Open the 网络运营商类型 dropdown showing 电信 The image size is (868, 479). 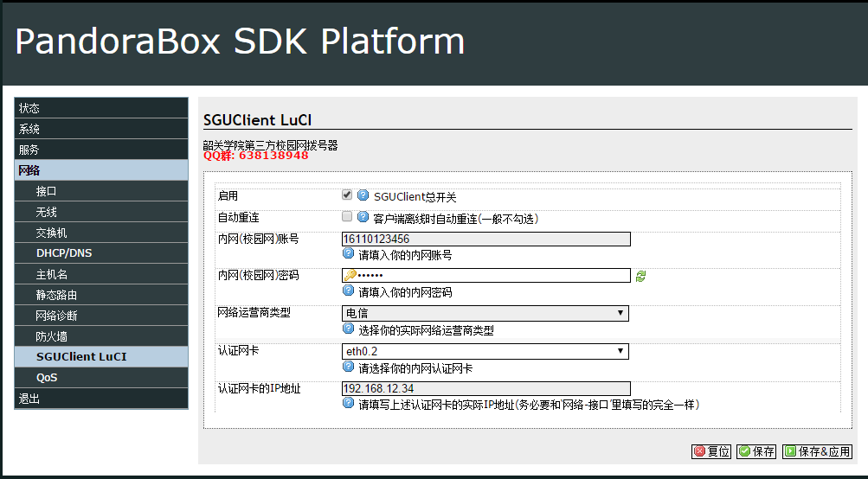[x=485, y=313]
